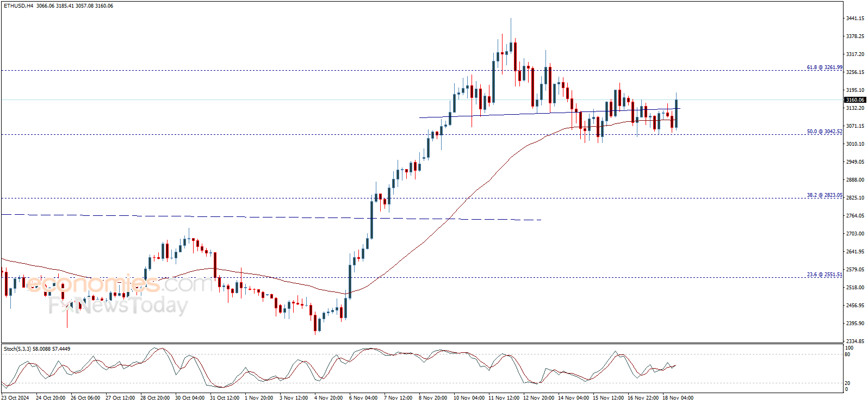Select the latest rightmost candlestick
The image size is (868, 404).
[676, 113]
